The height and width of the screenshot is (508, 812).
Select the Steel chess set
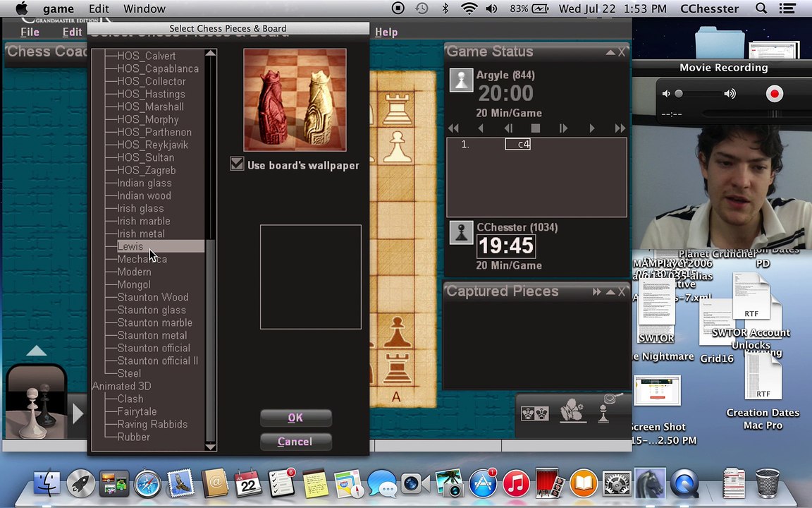(129, 374)
